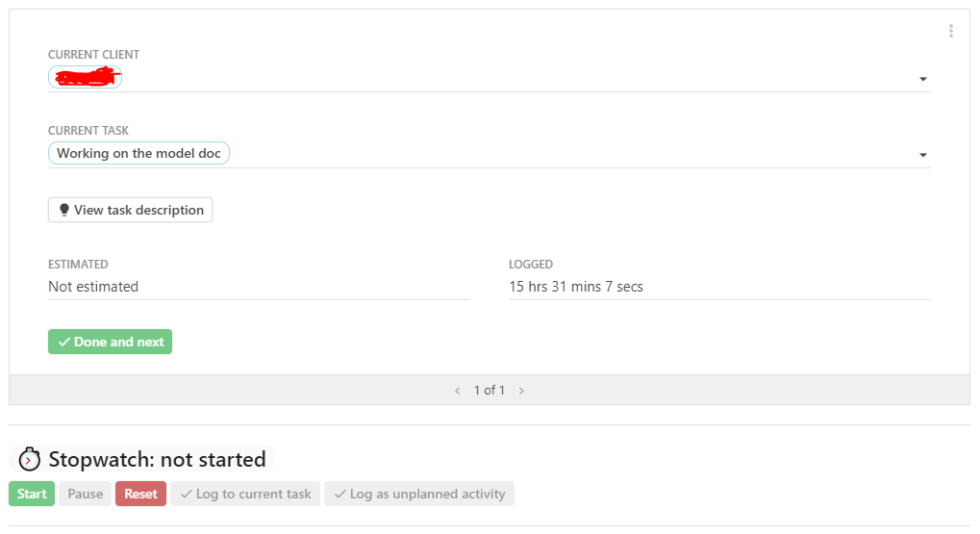Log time to current task
The height and width of the screenshot is (534, 980).
[x=245, y=494]
